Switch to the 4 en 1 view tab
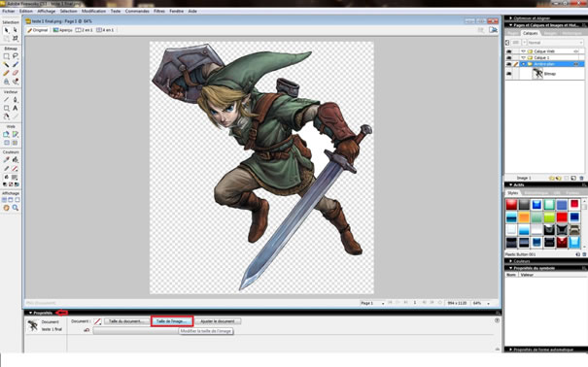The height and width of the screenshot is (367, 588). point(105,30)
